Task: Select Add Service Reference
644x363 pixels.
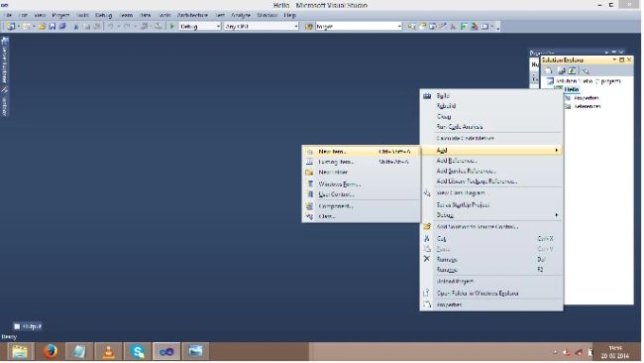Action: pyautogui.click(x=491, y=171)
